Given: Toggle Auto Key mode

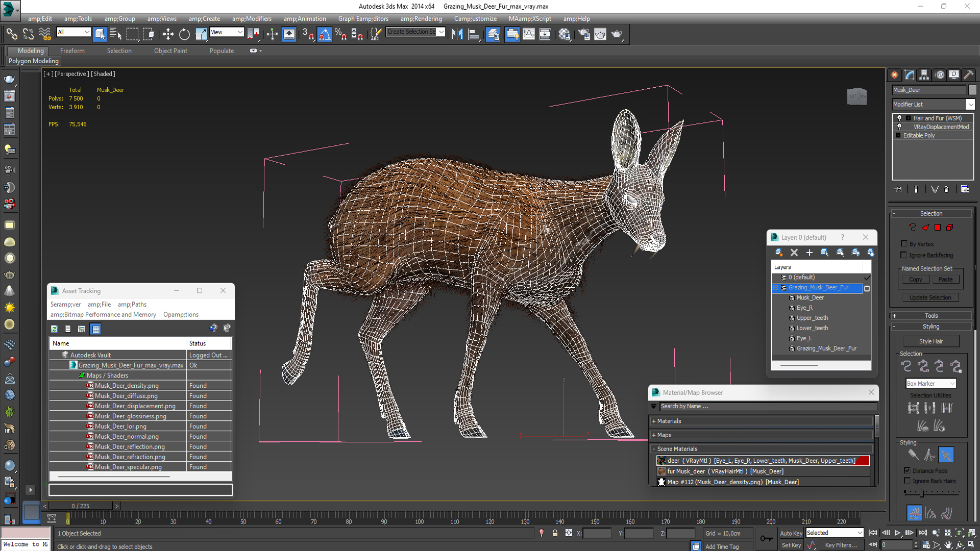Looking at the screenshot, I should click(x=791, y=533).
